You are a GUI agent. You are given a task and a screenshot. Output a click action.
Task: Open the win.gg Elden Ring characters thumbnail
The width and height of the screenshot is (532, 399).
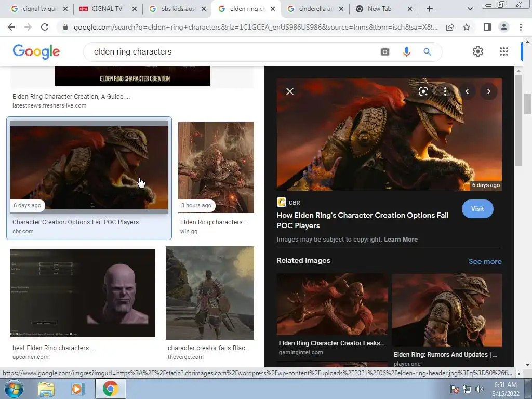tap(216, 167)
